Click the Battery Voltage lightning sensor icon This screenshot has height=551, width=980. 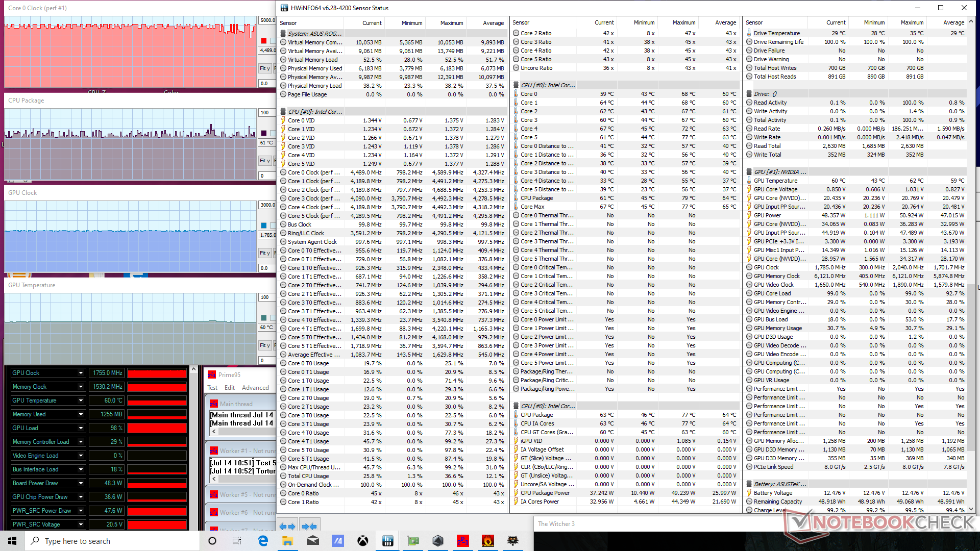749,493
